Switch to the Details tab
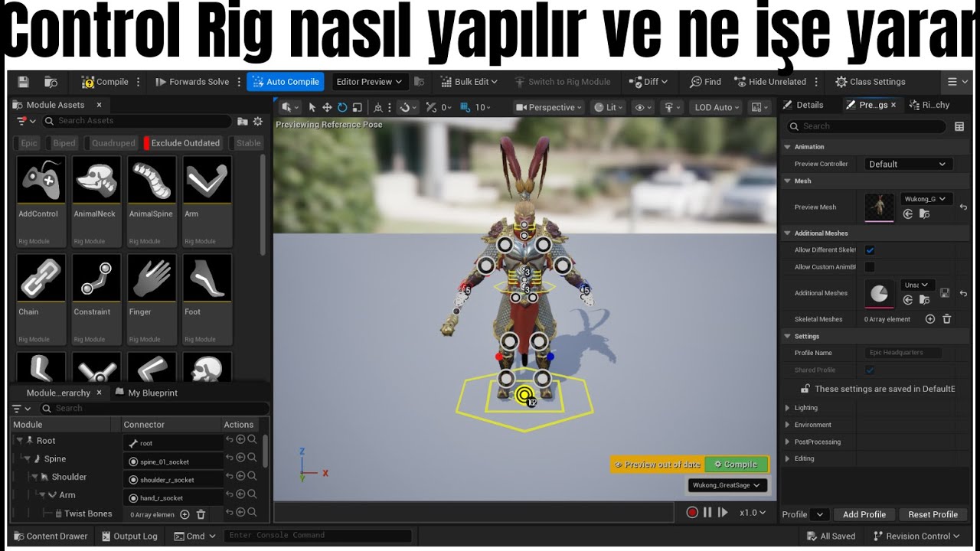Screen dimensions: 980x551 [x=804, y=105]
